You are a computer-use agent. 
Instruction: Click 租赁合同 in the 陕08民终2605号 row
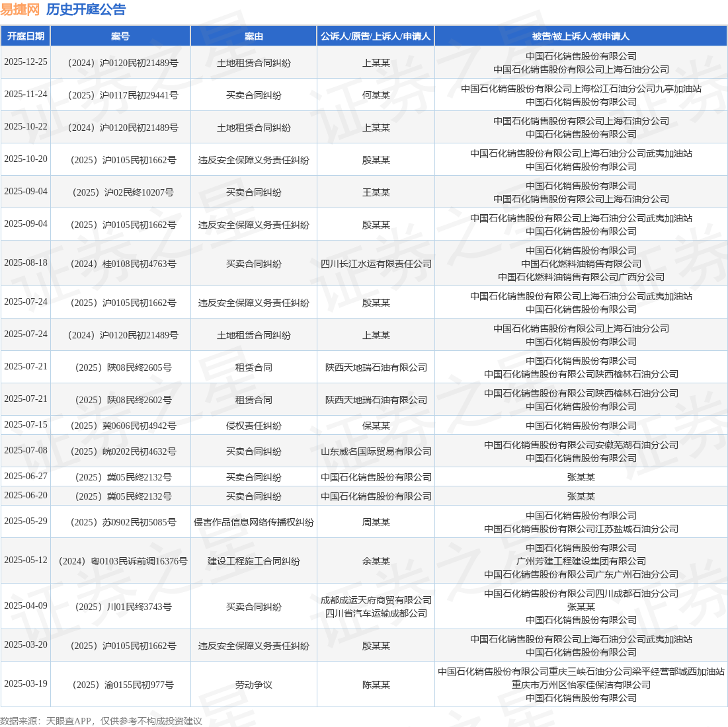pyautogui.click(x=253, y=368)
